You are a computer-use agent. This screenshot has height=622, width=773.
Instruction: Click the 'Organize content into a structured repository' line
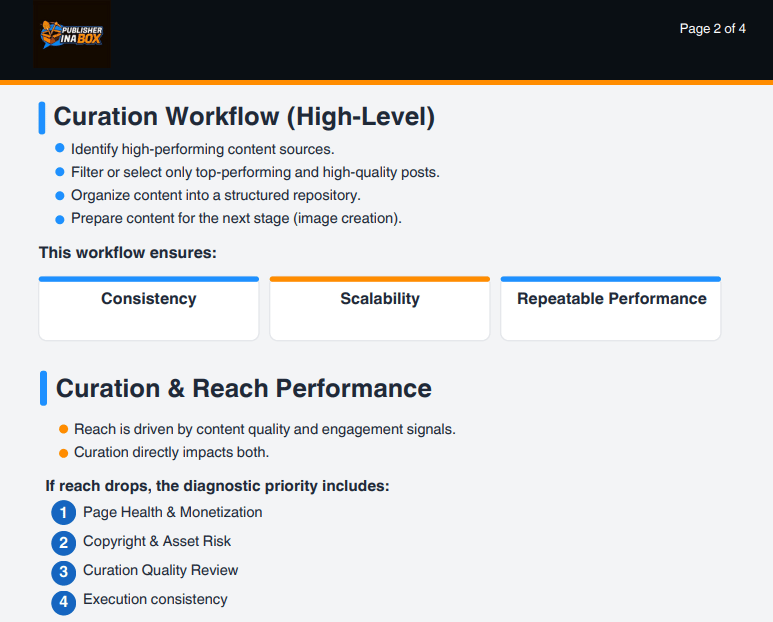(216, 195)
